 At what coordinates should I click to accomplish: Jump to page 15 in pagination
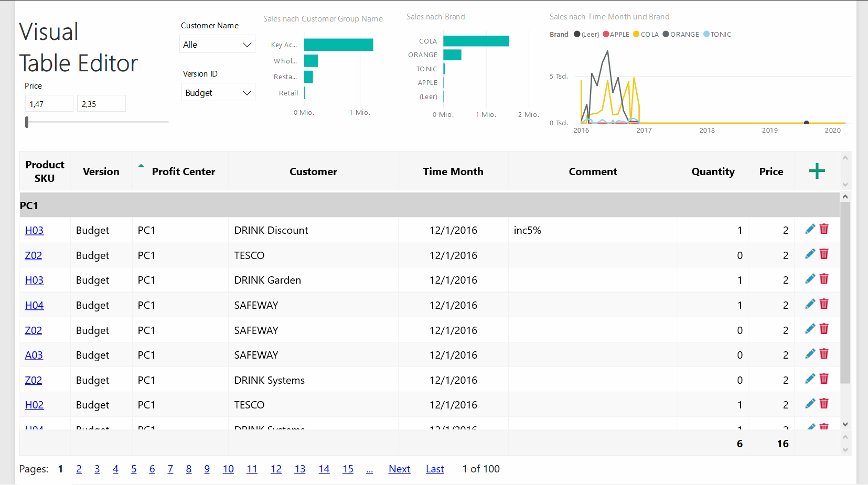348,469
